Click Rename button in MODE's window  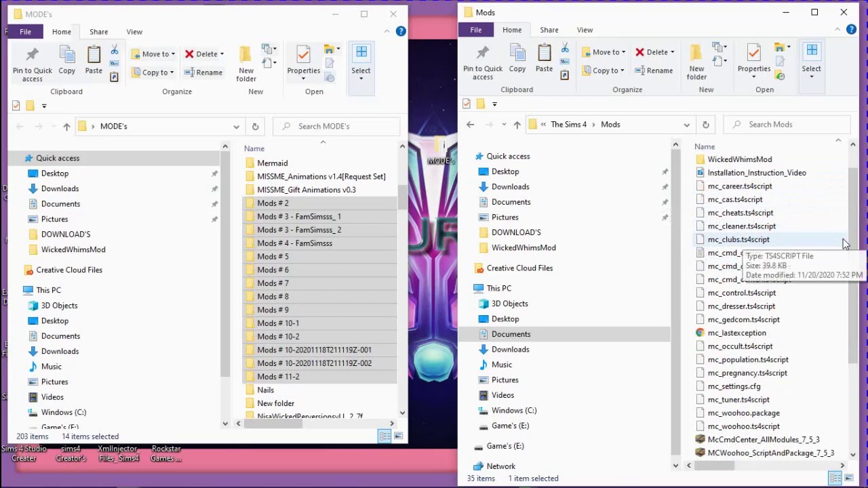203,73
